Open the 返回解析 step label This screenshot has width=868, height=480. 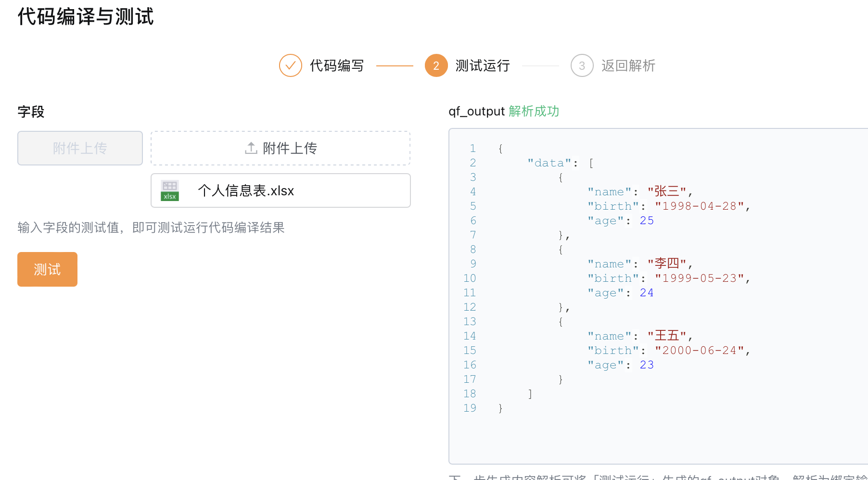(628, 65)
